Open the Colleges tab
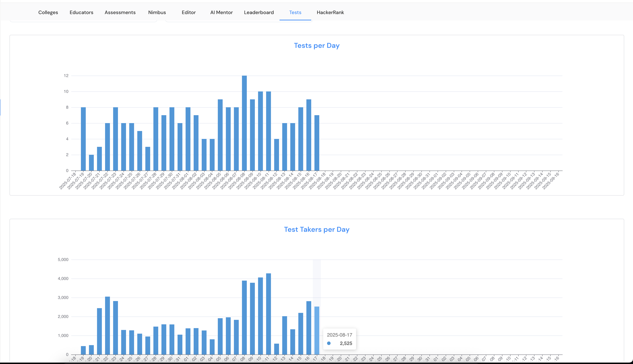The width and height of the screenshot is (633, 364). pos(48,12)
